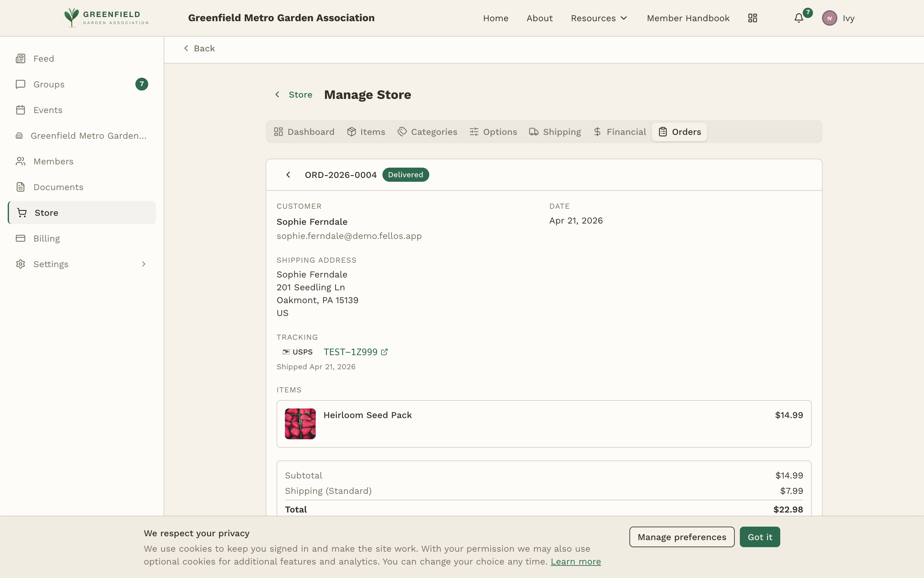Open the About page
Screen dimensions: 924x578
point(539,18)
